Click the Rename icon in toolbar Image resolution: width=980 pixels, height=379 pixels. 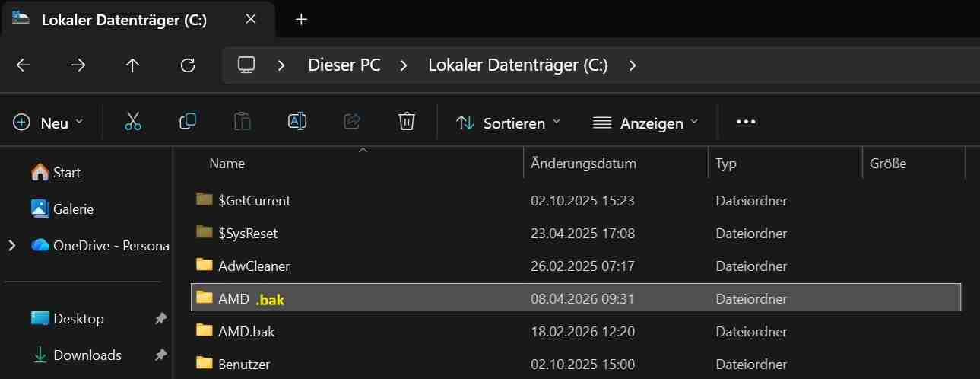(297, 122)
